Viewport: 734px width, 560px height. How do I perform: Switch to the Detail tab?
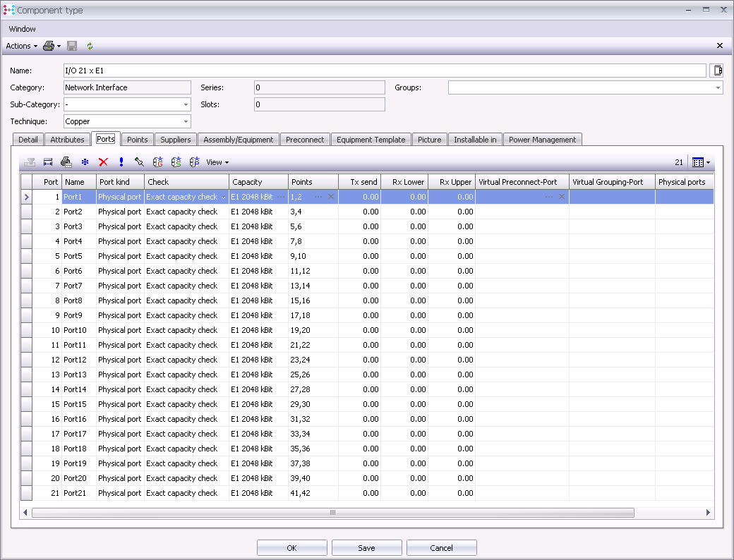point(28,140)
